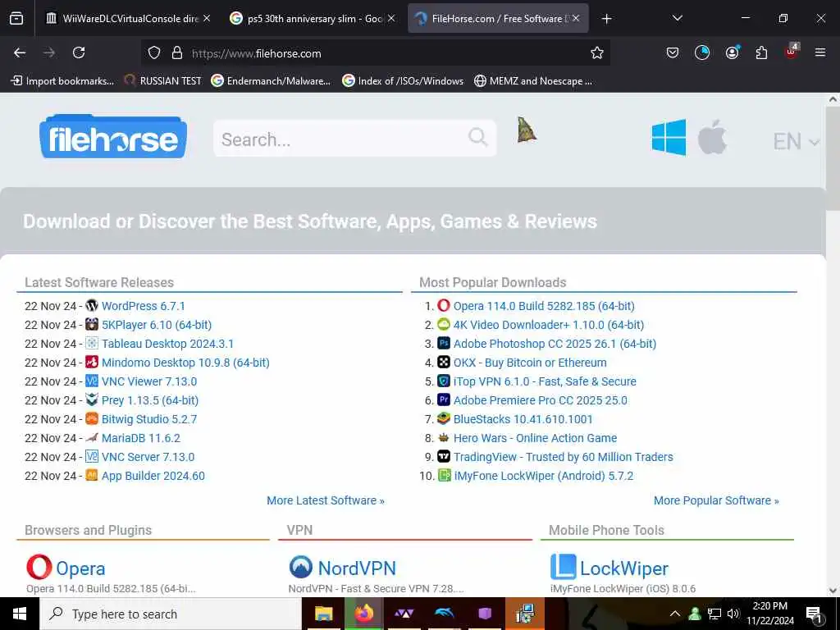Viewport: 840px width, 630px height.
Task: Open BlueStacks 10.41.610.1001 link
Action: pos(523,419)
